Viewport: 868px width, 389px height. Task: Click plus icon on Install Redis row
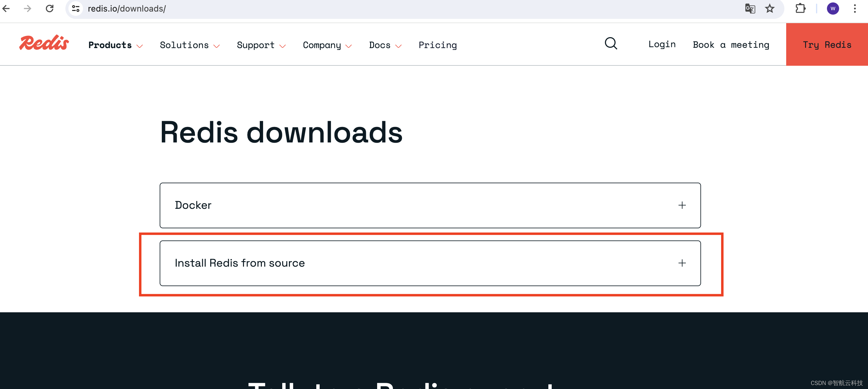point(682,263)
